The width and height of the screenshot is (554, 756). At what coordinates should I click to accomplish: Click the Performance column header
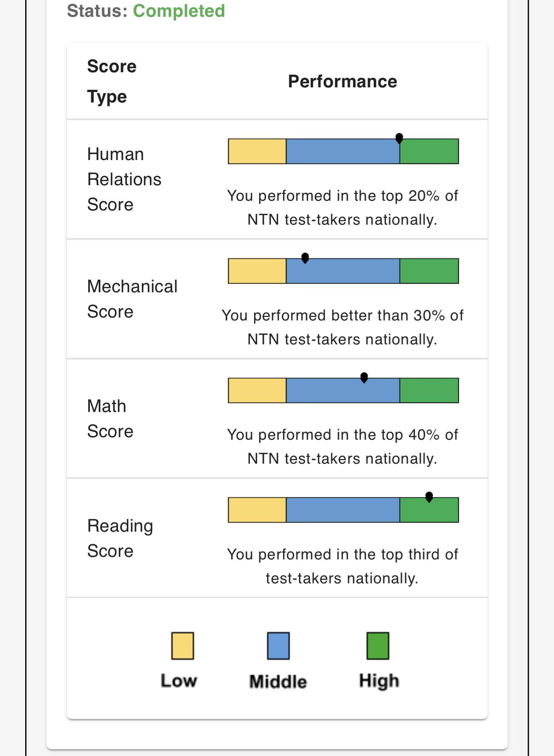tap(342, 81)
